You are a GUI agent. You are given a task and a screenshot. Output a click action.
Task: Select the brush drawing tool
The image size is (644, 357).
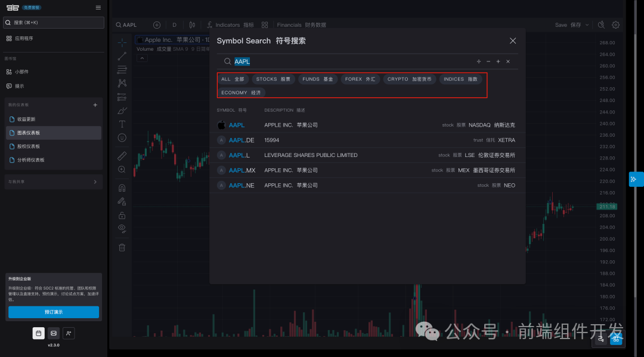[x=122, y=110]
